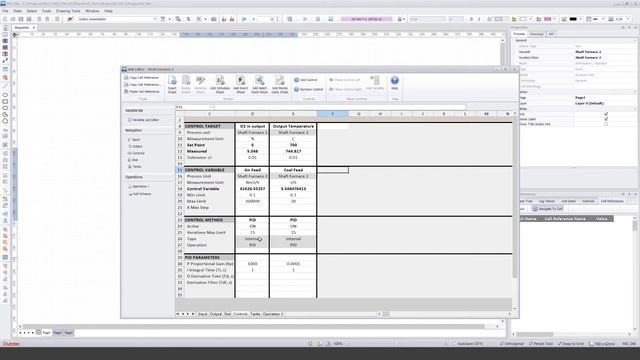Open the Select visualization dropdown
The height and width of the screenshot is (360, 640).
tap(117, 19)
